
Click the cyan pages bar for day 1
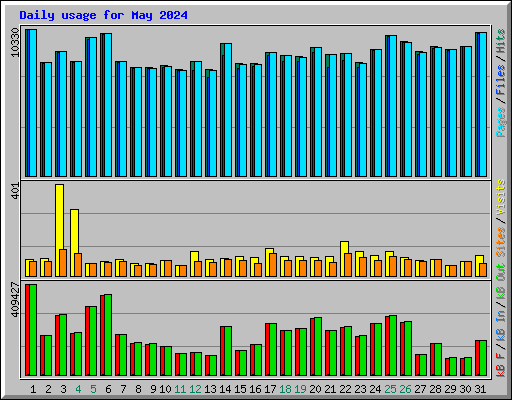click(33, 103)
